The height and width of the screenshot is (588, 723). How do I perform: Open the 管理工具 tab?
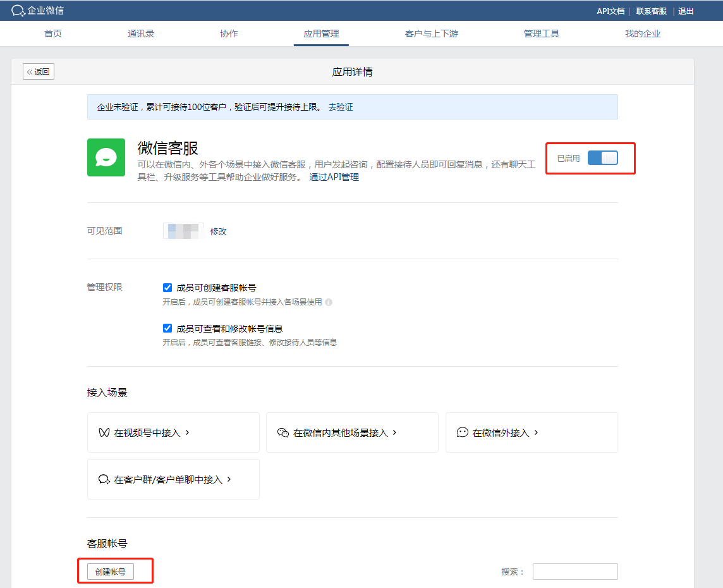[542, 34]
